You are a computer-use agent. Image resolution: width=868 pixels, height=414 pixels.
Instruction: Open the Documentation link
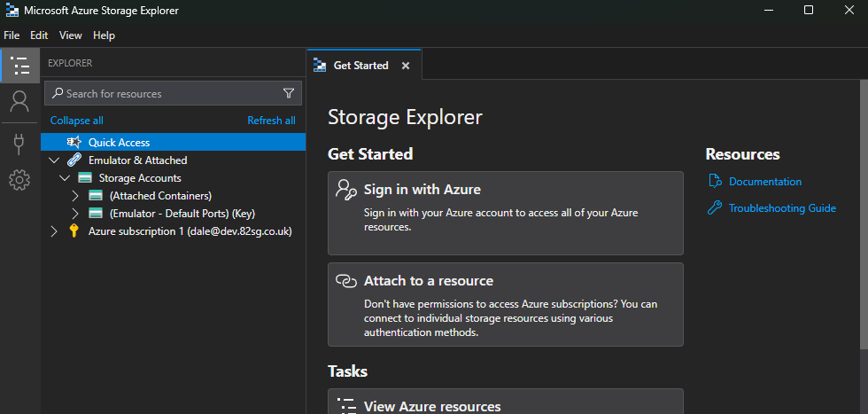[x=765, y=181]
